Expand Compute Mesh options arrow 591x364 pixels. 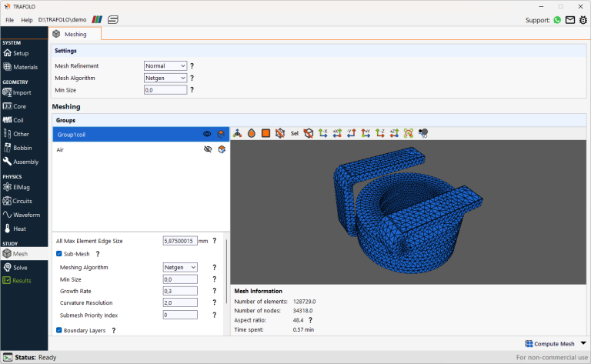pyautogui.click(x=583, y=343)
